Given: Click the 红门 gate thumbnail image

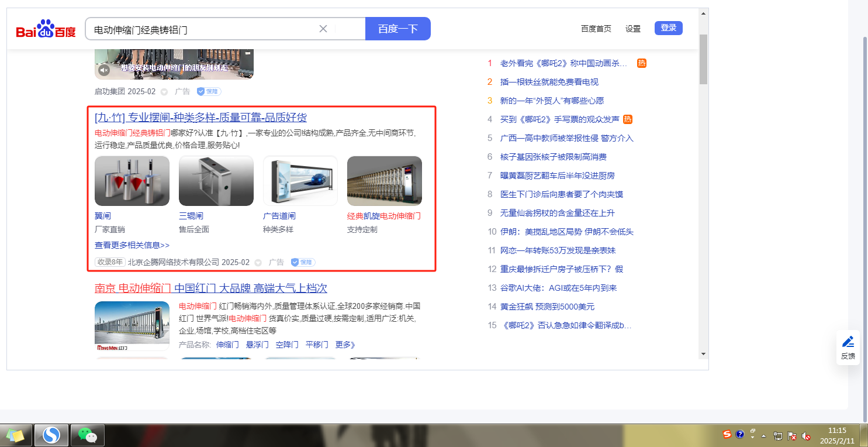Looking at the screenshot, I should tap(132, 326).
